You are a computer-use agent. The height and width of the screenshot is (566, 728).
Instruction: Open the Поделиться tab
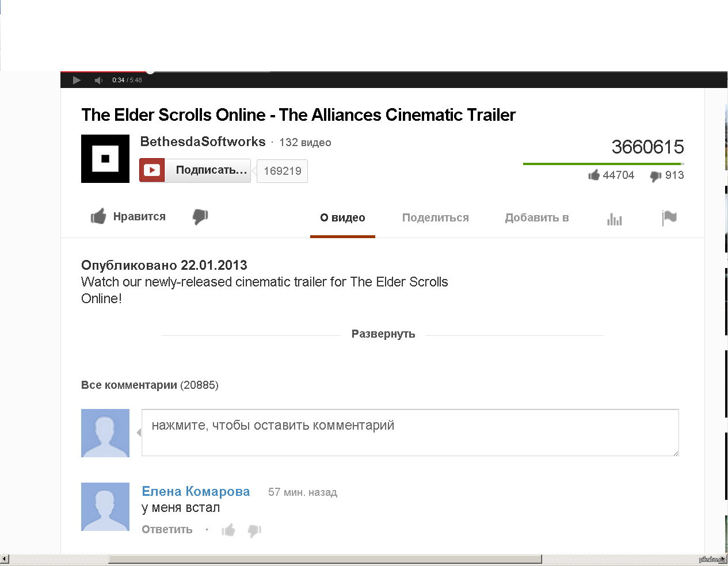click(x=436, y=217)
